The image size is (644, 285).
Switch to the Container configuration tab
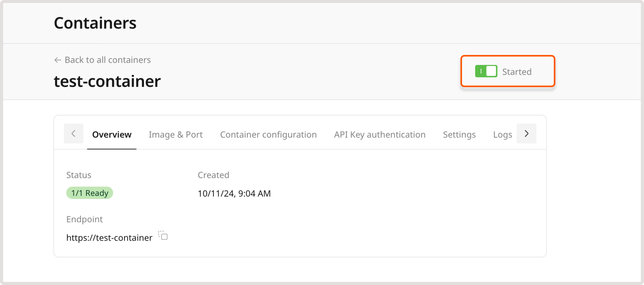268,134
